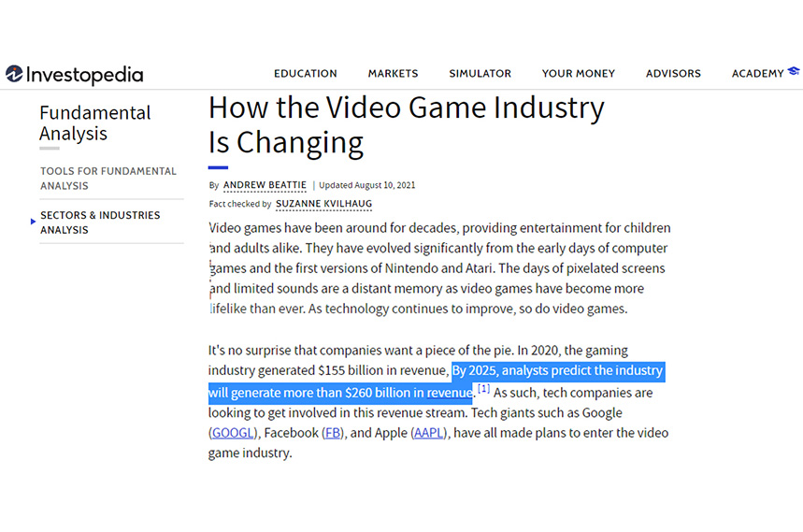This screenshot has width=803, height=532.
Task: Open the Education menu
Action: pos(305,74)
